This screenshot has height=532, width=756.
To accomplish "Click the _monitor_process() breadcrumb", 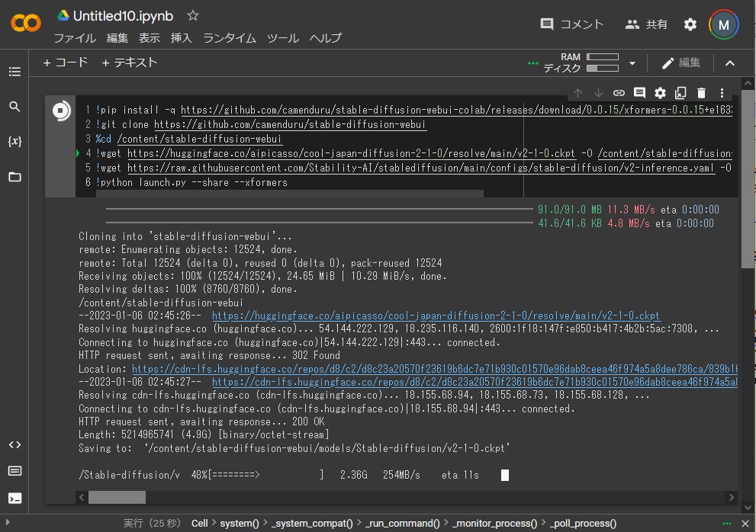I will coord(494,524).
